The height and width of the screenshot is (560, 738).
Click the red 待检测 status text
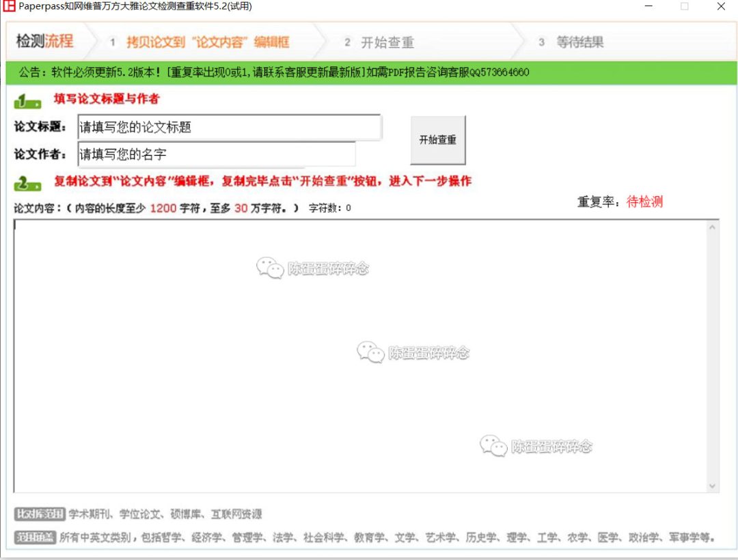pyautogui.click(x=644, y=202)
